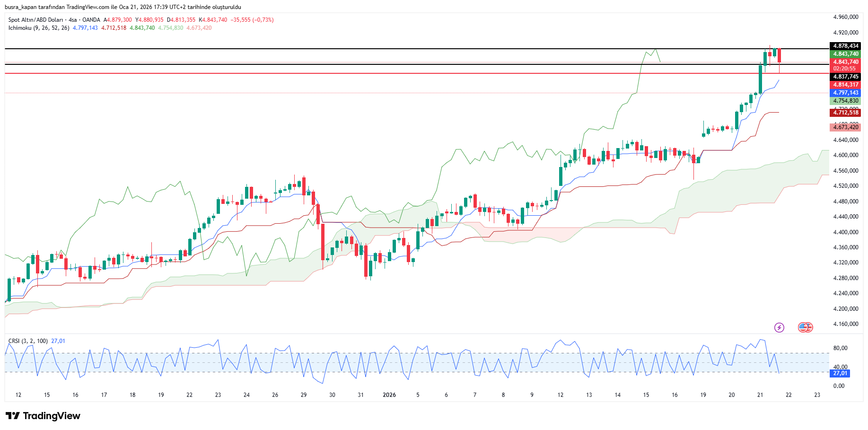Click the black 4.878,434 price label
The image size is (868, 430).
[845, 46]
